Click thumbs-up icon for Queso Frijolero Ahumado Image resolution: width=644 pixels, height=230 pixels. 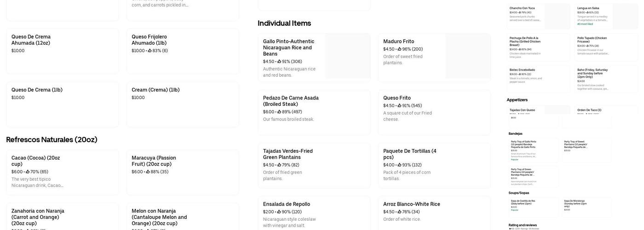(x=149, y=51)
